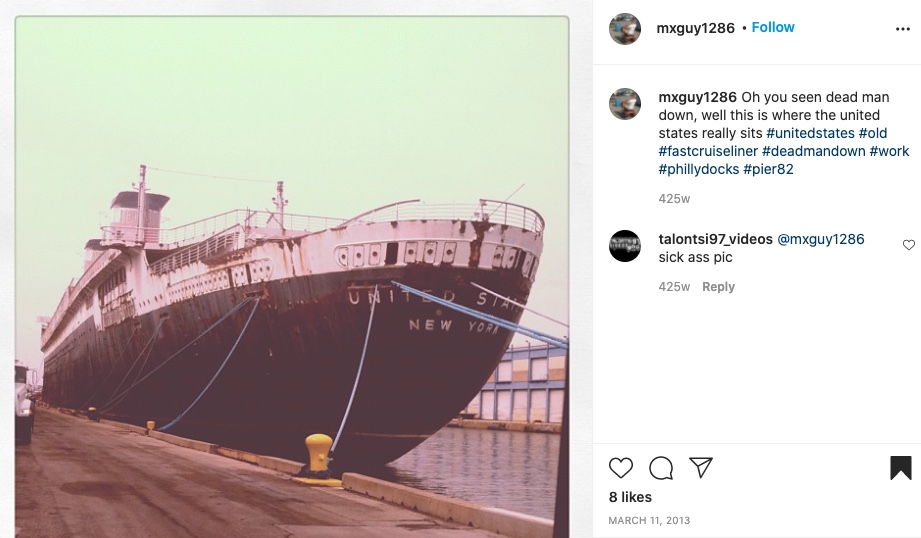Share post via paper plane icon
921x538 pixels.
pyautogui.click(x=701, y=468)
